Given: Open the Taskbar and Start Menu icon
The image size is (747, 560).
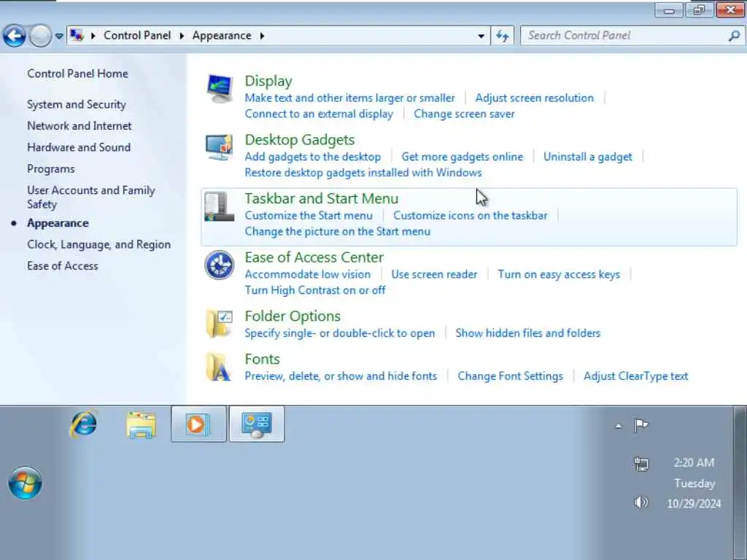Looking at the screenshot, I should click(x=219, y=206).
